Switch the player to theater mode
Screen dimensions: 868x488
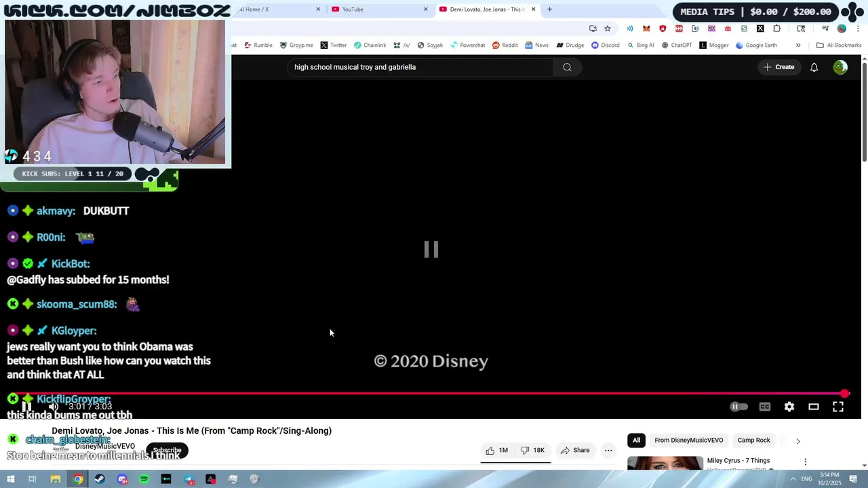click(x=814, y=407)
